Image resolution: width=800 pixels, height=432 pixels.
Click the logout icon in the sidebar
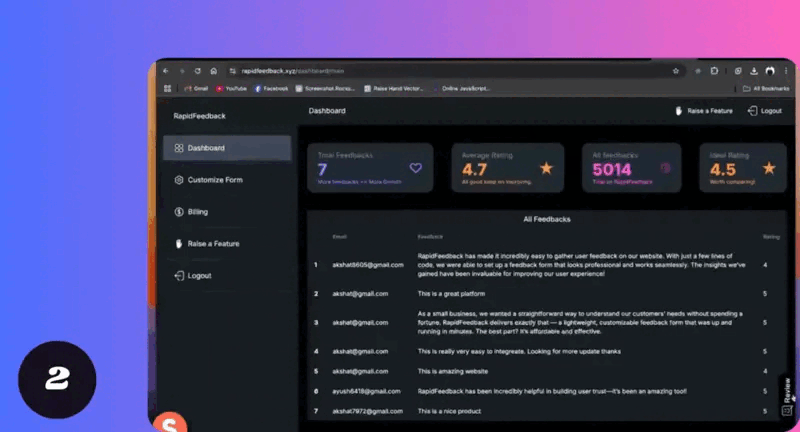pyautogui.click(x=179, y=276)
